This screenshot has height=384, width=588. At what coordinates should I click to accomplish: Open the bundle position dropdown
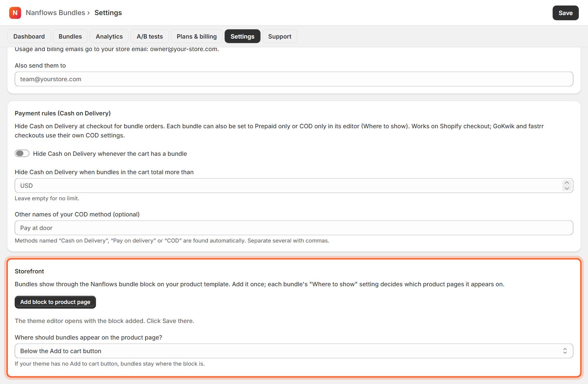click(294, 351)
